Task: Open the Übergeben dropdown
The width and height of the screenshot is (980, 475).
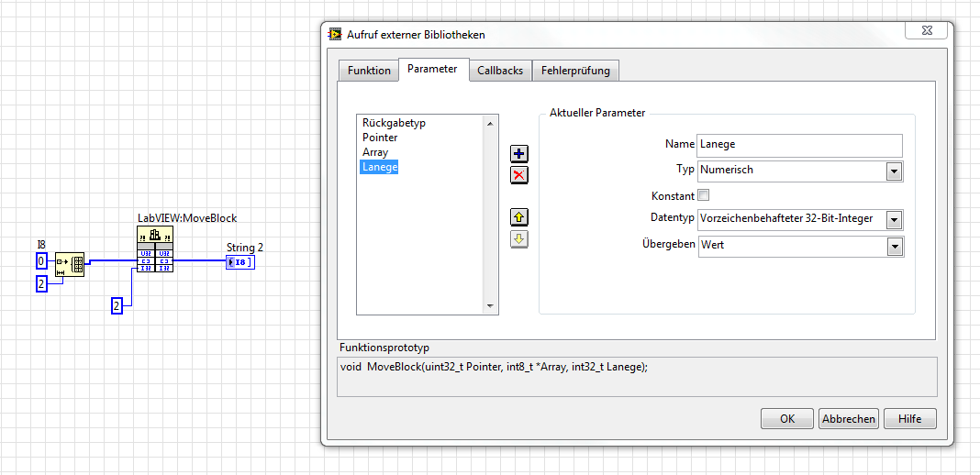Action: (895, 247)
